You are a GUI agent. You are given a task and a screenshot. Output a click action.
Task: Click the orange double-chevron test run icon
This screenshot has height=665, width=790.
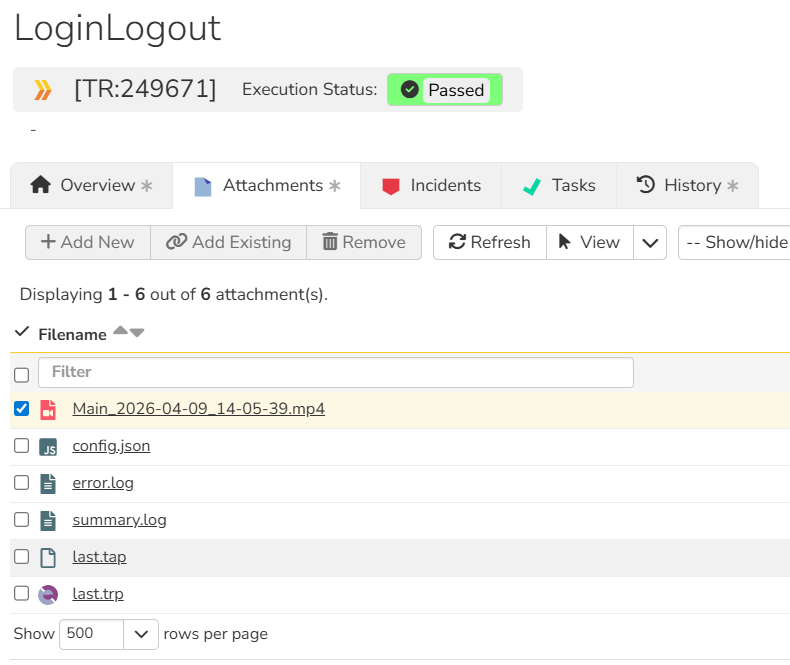coord(42,90)
